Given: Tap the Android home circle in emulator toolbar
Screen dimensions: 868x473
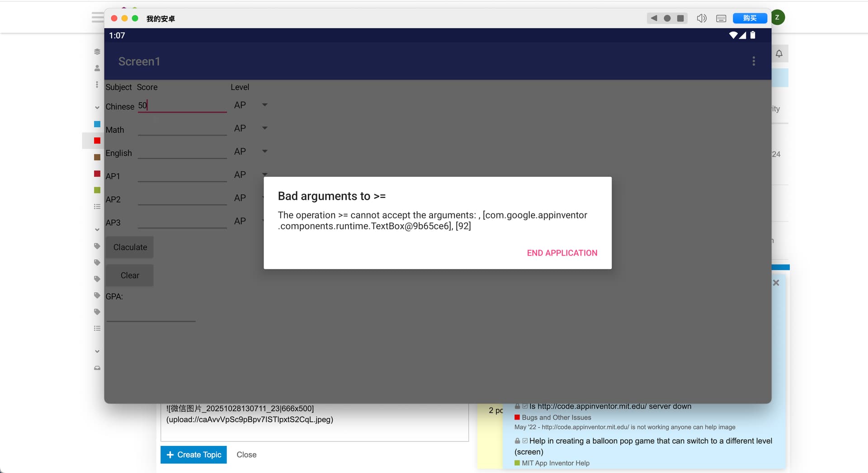Looking at the screenshot, I should coord(667,18).
